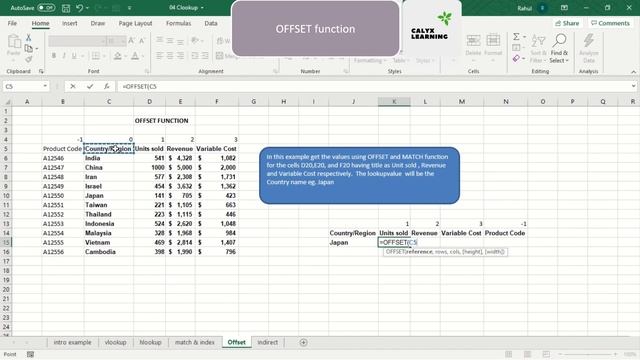Open the Undo history dropdown arrow

[87, 8]
